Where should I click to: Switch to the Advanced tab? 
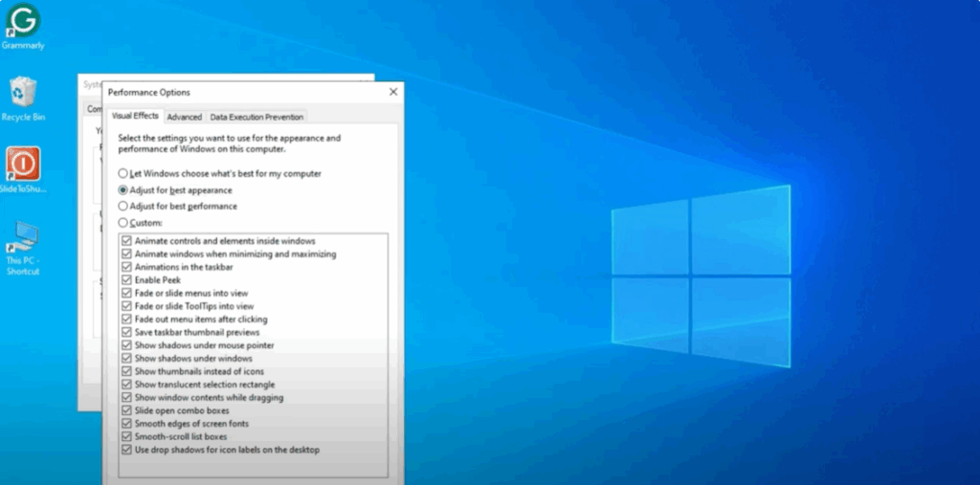click(x=185, y=117)
